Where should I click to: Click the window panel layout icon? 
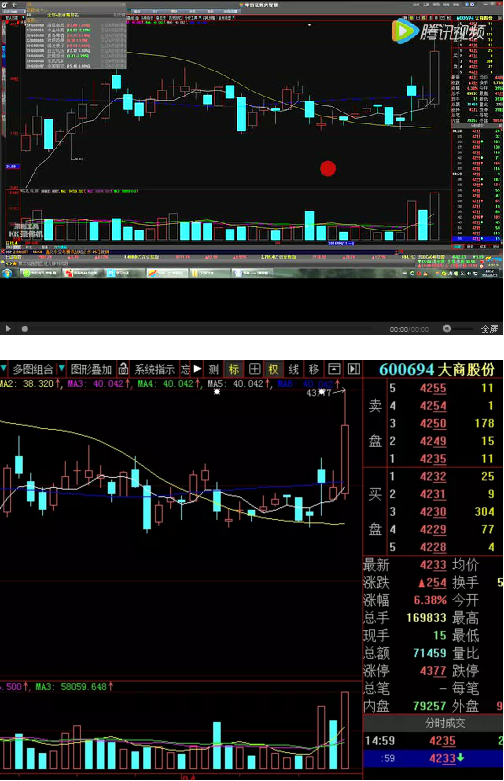pyautogui.click(x=334, y=369)
